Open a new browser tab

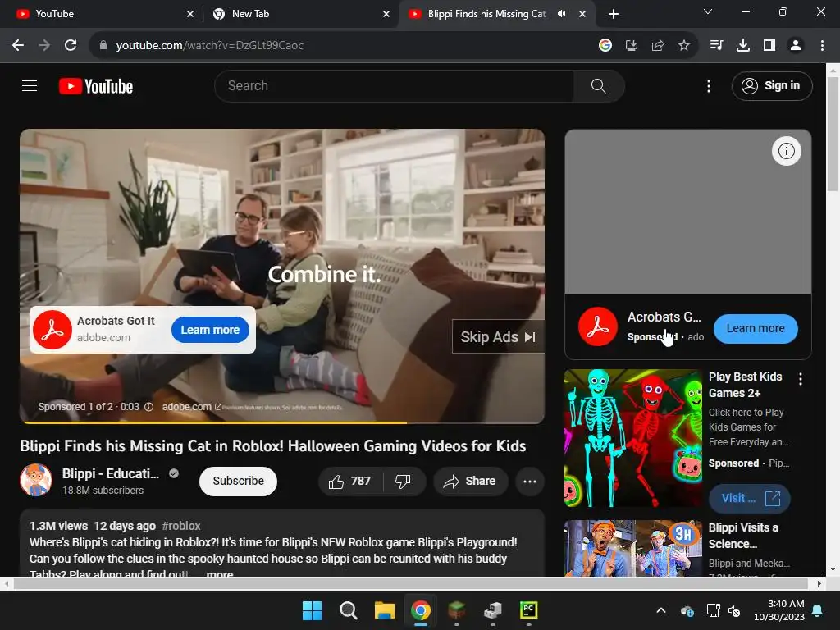[614, 14]
